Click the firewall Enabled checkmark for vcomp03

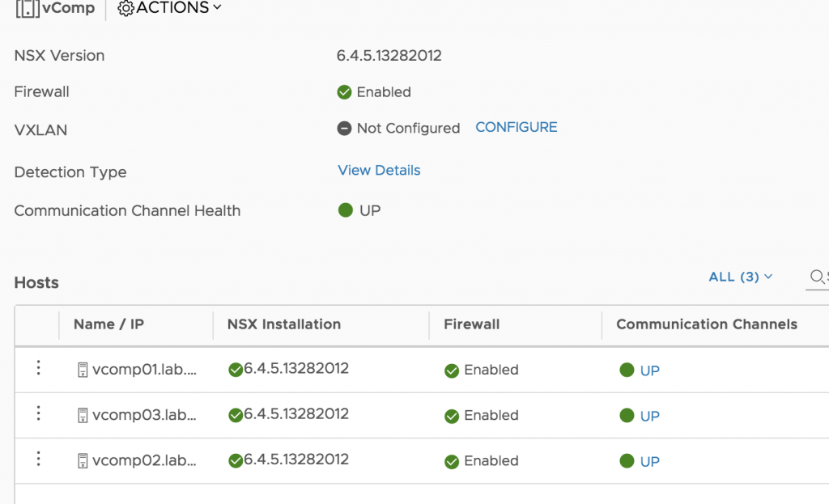pyautogui.click(x=452, y=417)
